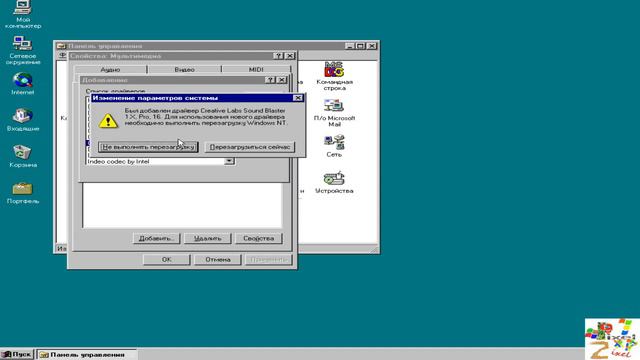Screen dimensions: 640x360
Task: Maximize the Control Panel window
Action: point(360,46)
